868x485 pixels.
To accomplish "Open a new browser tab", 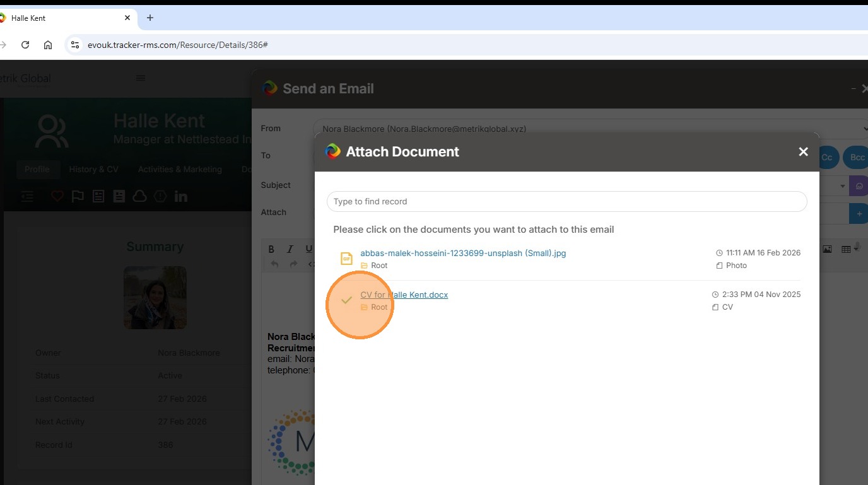I will pyautogui.click(x=150, y=18).
